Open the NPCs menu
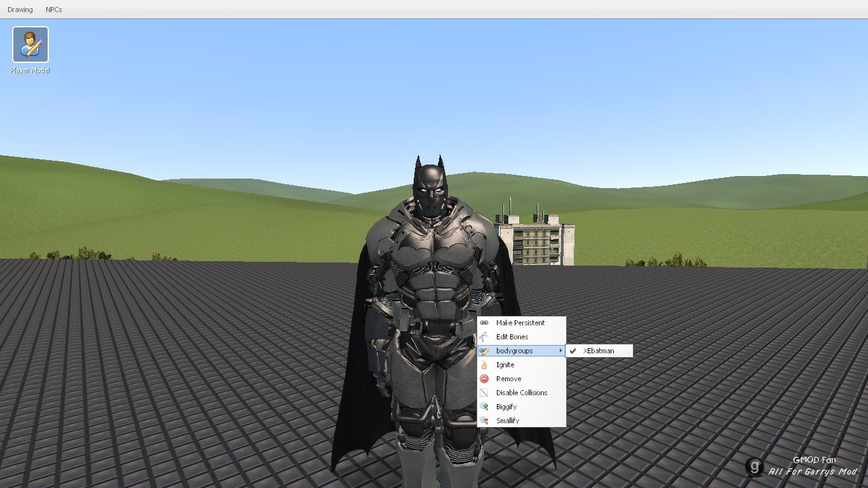This screenshot has height=488, width=868. tap(54, 10)
